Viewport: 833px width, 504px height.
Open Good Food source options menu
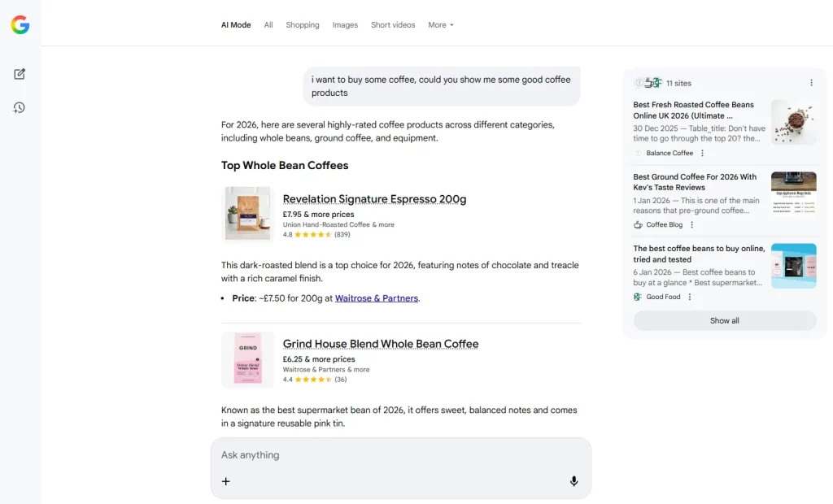(690, 298)
